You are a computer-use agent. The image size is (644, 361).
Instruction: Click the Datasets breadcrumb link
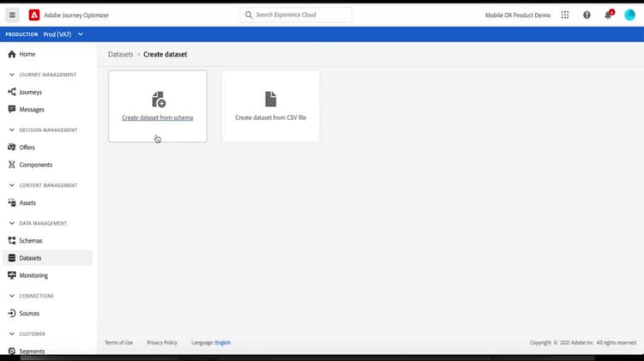pos(121,54)
